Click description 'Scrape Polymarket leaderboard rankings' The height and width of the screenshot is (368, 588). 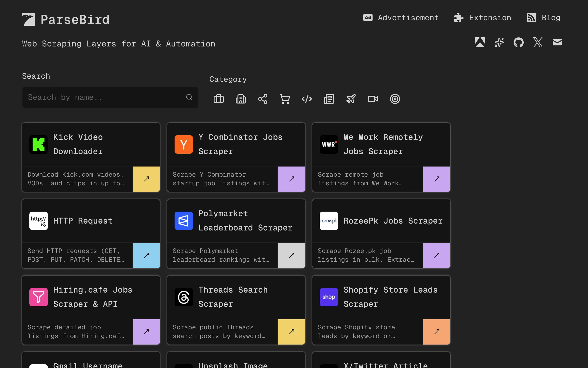click(221, 255)
